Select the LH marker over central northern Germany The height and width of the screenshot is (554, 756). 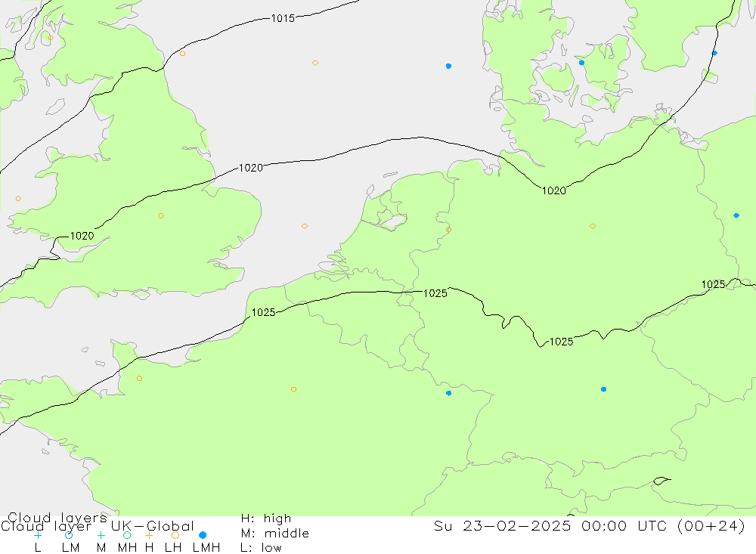pyautogui.click(x=593, y=226)
